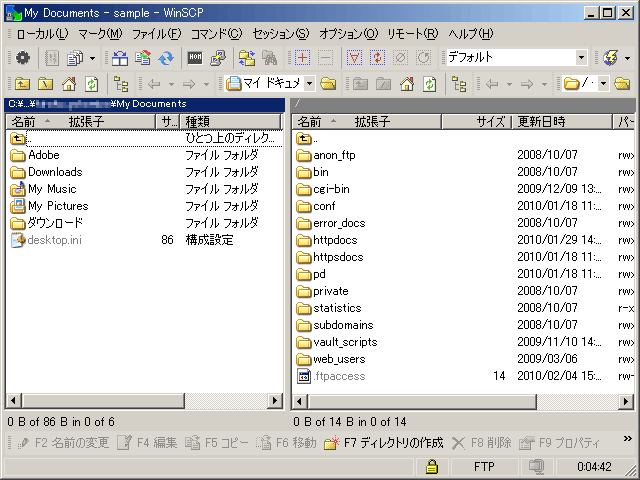640x480 pixels.
Task: Open the コマンド(C) menu
Action: [x=216, y=33]
